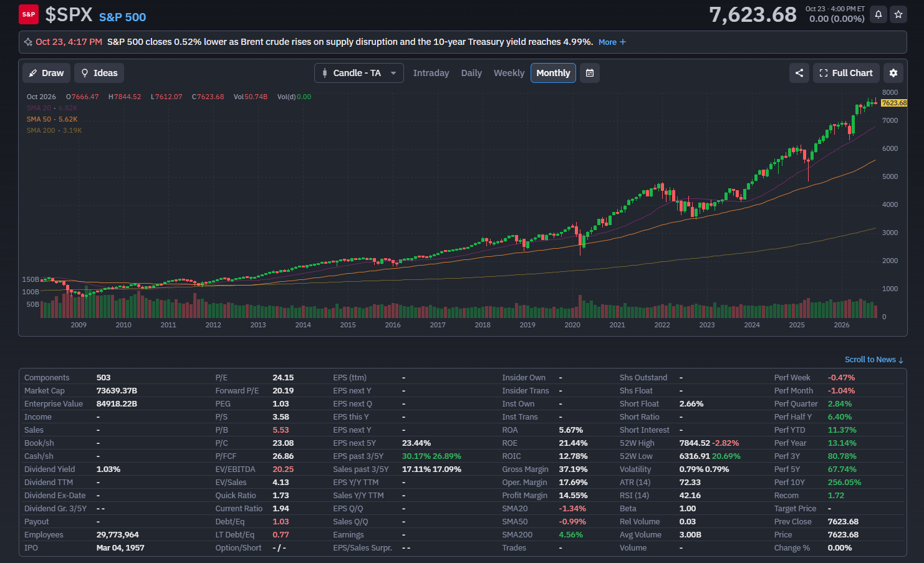Image resolution: width=924 pixels, height=563 pixels.
Task: Click More link in news headline
Action: 612,42
